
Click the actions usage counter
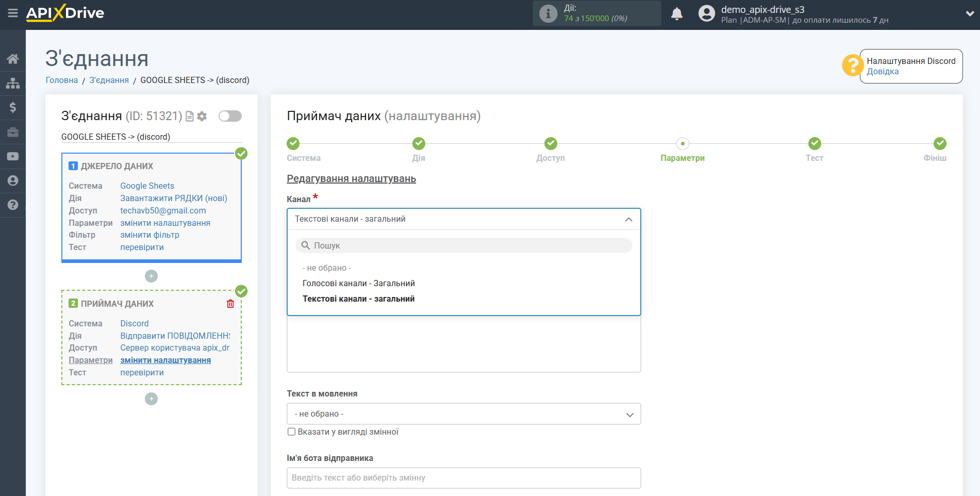(x=595, y=19)
